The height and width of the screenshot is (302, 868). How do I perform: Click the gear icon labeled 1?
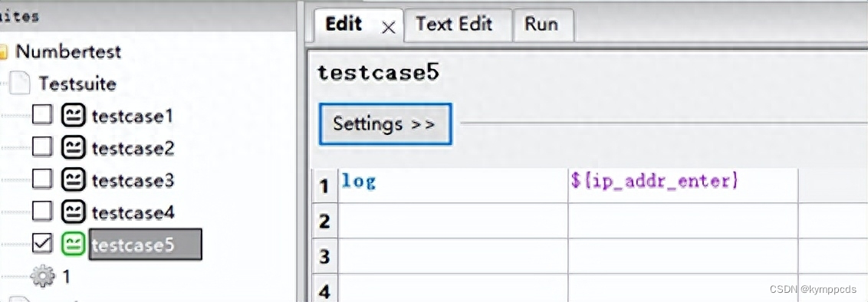(43, 276)
